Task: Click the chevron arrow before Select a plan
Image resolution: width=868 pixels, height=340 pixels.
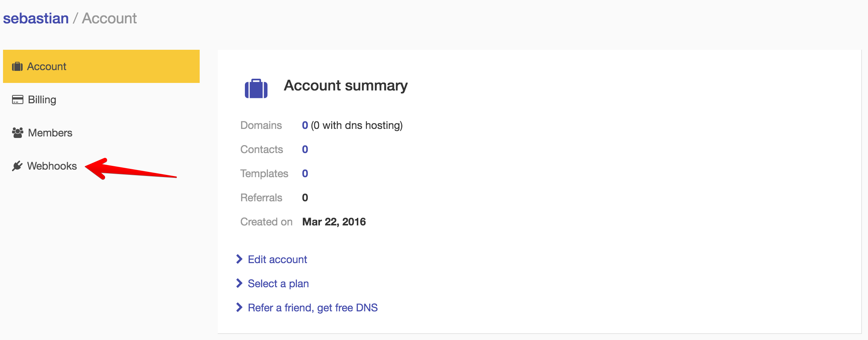Action: 239,283
